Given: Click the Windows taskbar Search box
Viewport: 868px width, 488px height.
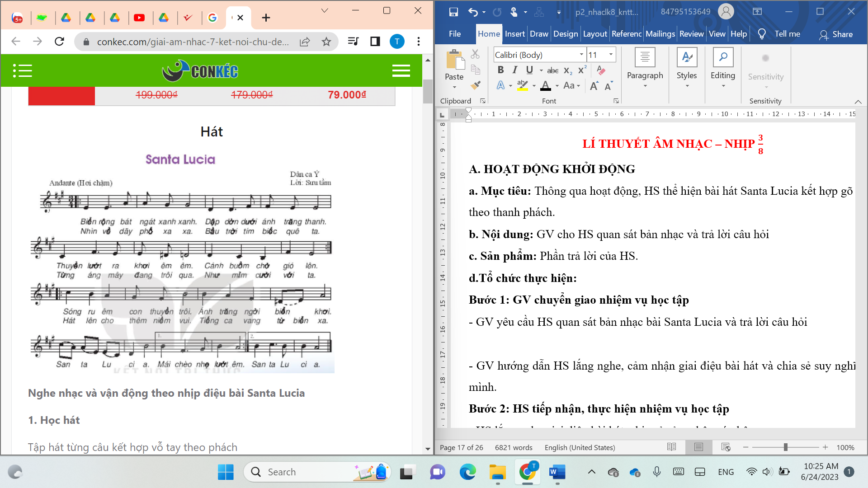Looking at the screenshot, I should [x=317, y=472].
